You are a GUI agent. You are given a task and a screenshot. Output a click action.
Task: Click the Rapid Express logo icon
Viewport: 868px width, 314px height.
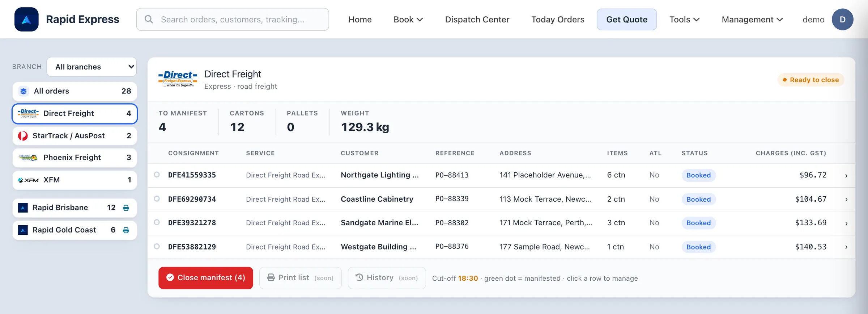click(26, 19)
